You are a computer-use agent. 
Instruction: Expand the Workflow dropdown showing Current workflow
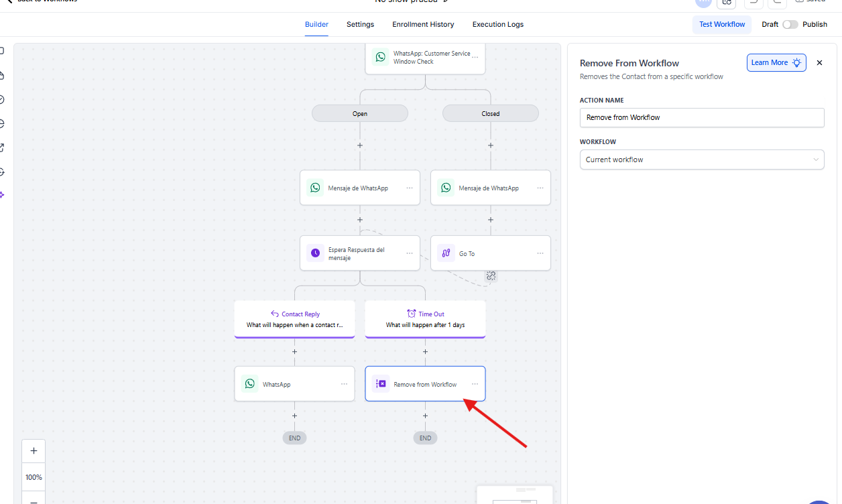pos(701,160)
